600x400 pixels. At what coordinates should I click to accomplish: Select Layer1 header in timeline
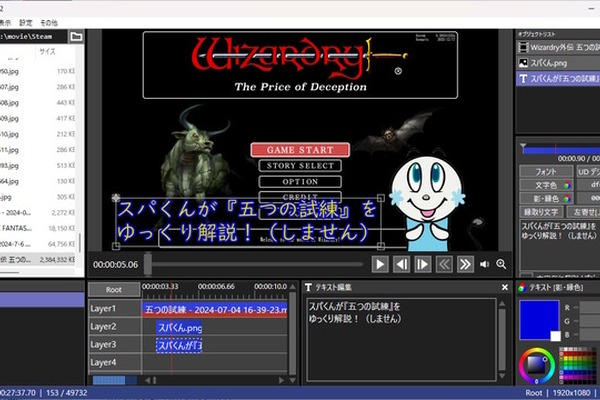pyautogui.click(x=115, y=309)
